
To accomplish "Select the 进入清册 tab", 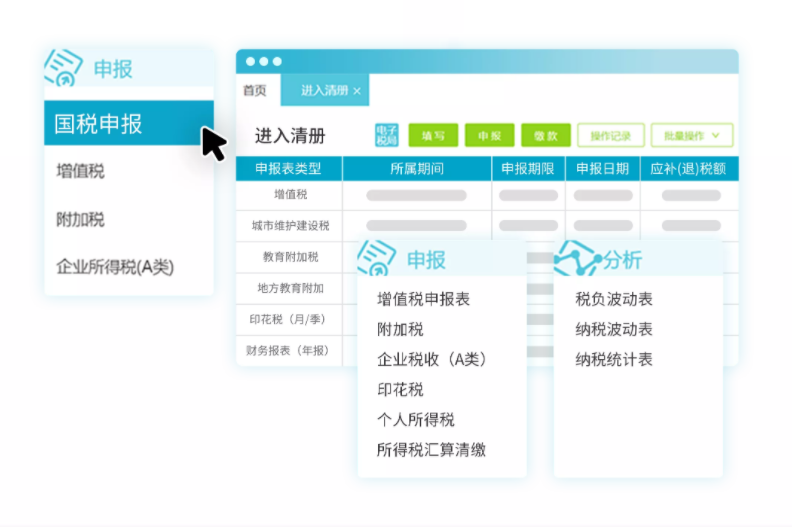I will click(324, 90).
